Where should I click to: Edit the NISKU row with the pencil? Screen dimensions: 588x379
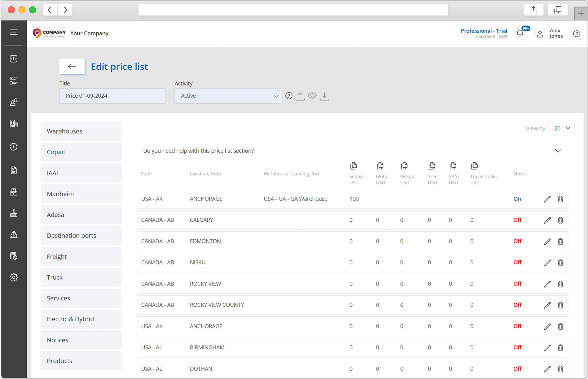pos(547,263)
